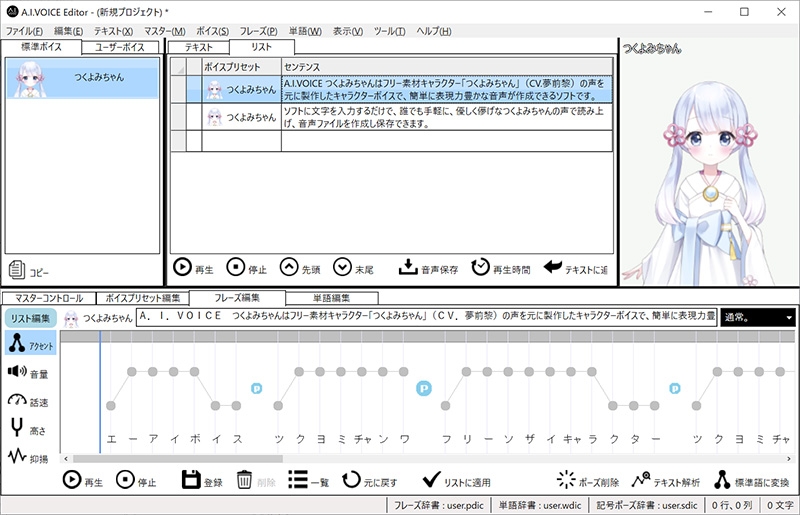This screenshot has width=800, height=515.
Task: Click 単語辞書 : user.wdic in status bar
Action: (x=540, y=505)
